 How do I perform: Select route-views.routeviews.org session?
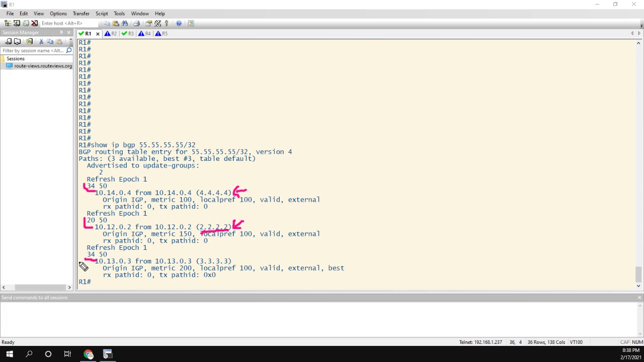tap(43, 66)
